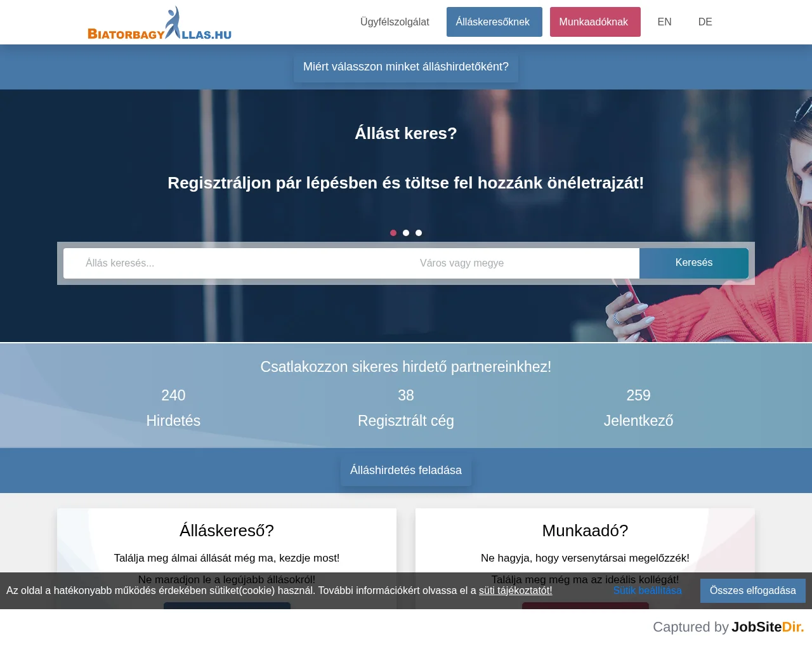Screen dimensions: 812x646
Task: Select the third carousel dot
Action: coord(419,233)
